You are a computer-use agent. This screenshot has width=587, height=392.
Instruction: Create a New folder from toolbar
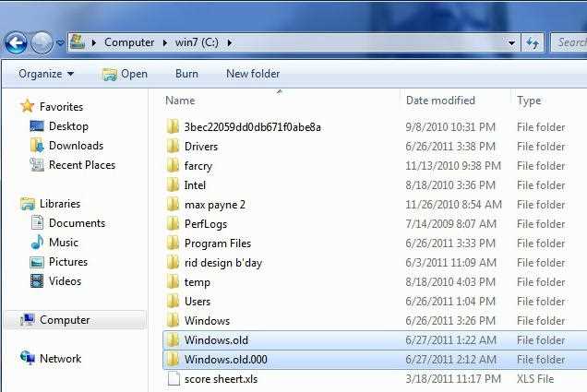pyautogui.click(x=253, y=74)
